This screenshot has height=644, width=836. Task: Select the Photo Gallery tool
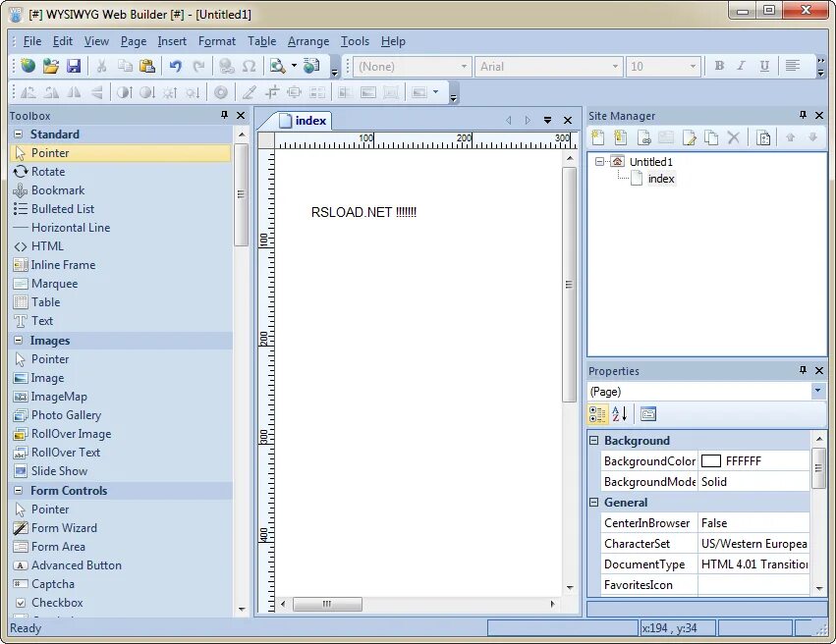(x=121, y=415)
